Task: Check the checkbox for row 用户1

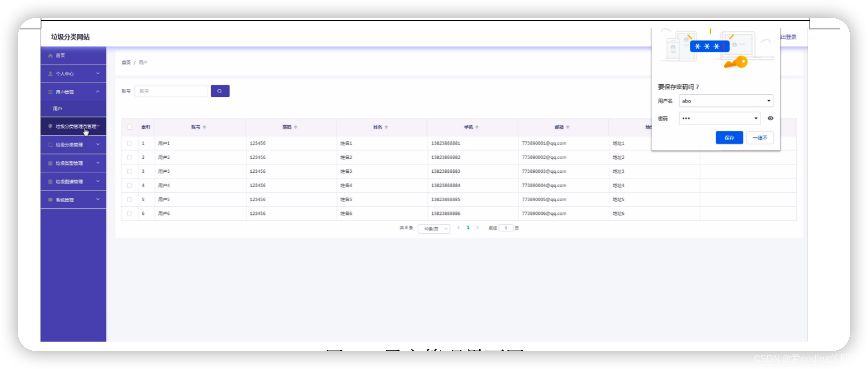Action: tap(130, 143)
